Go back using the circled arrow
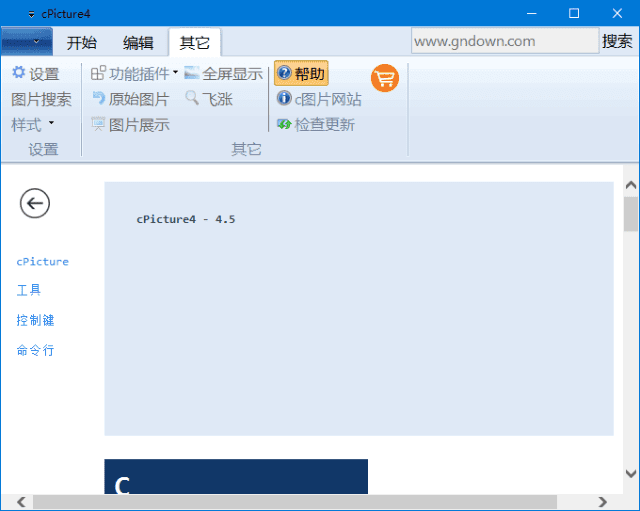640x511 pixels. point(35,203)
